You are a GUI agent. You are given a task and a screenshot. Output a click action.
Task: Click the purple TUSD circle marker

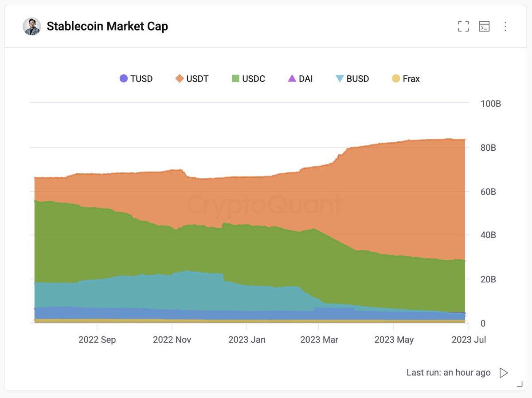point(124,79)
